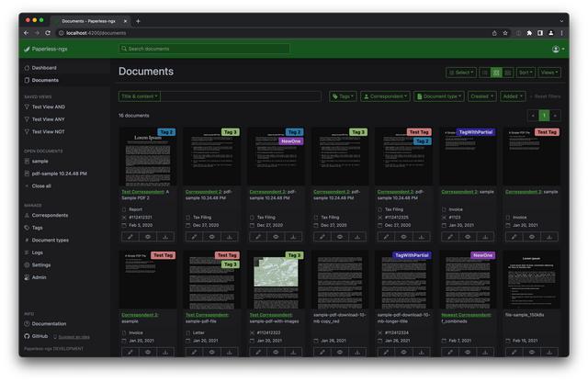
Task: Click Reset filters
Action: [545, 96]
